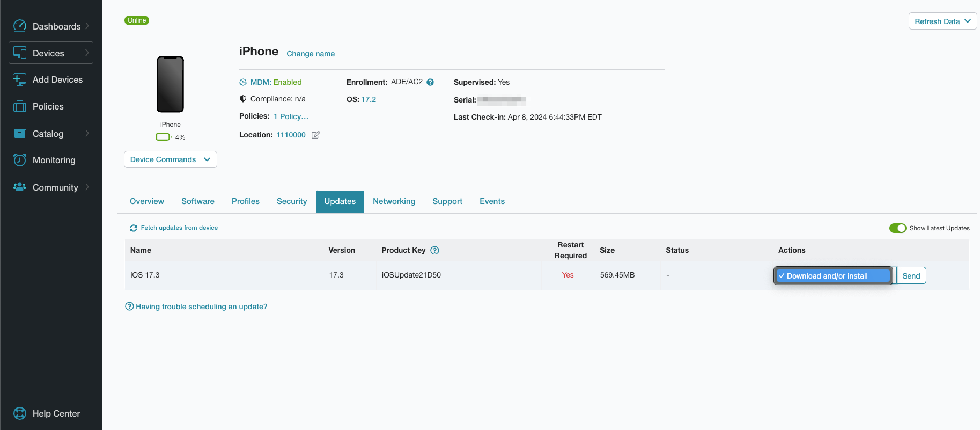980x430 pixels.
Task: Click the red Yes restart required cell
Action: click(x=568, y=275)
